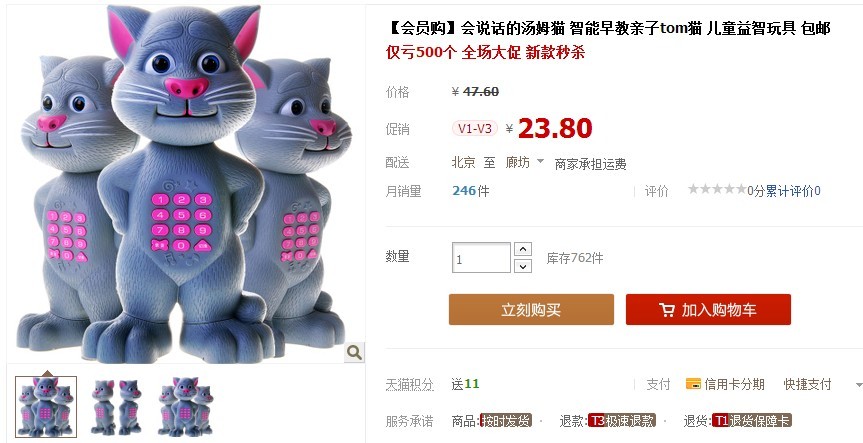Click the main Tom cat product image

[185, 184]
